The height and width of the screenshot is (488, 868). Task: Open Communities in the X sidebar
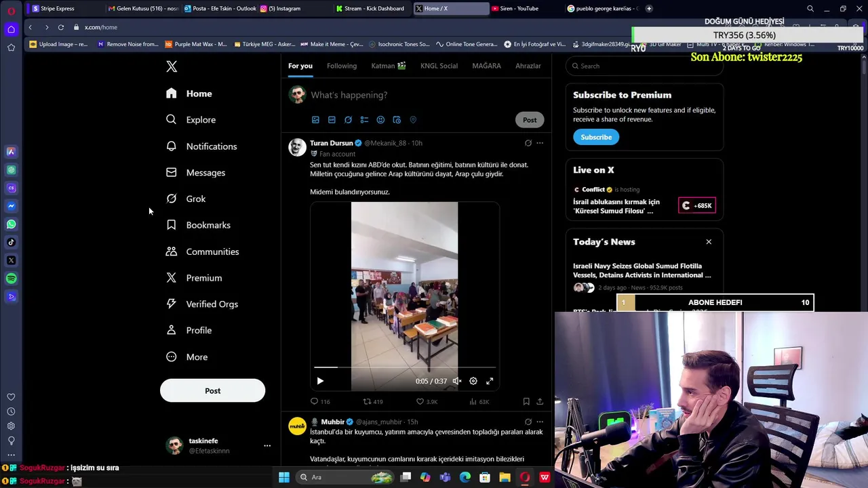pos(203,251)
